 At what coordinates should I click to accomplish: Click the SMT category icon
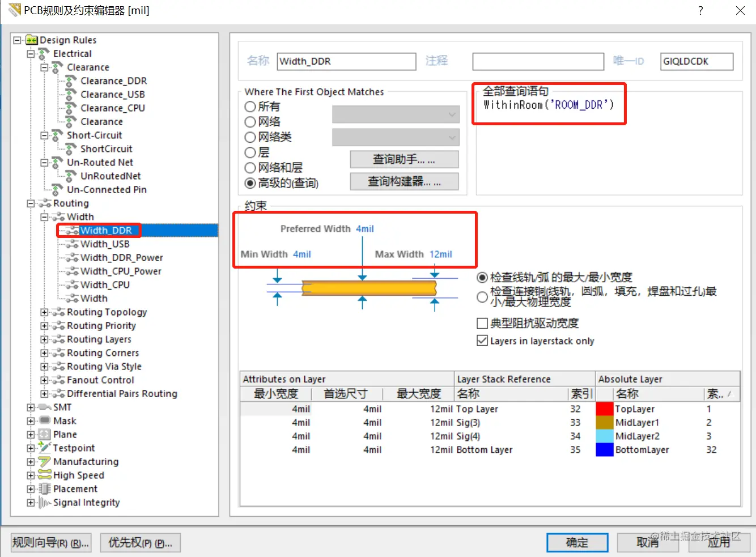pos(45,407)
